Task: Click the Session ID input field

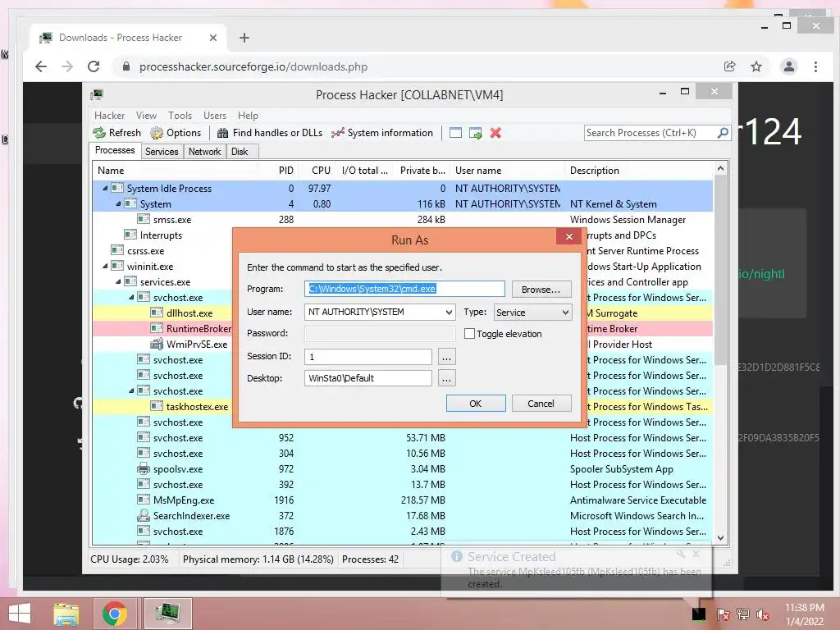Action: coord(368,357)
